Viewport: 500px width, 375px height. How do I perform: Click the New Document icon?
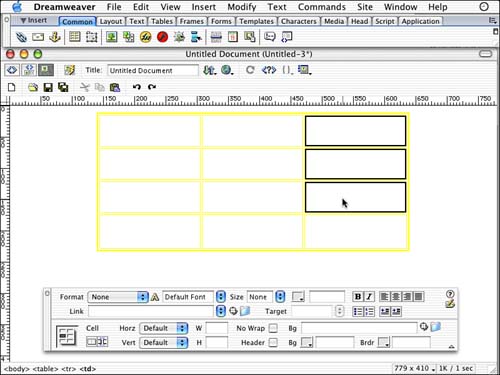pyautogui.click(x=12, y=87)
